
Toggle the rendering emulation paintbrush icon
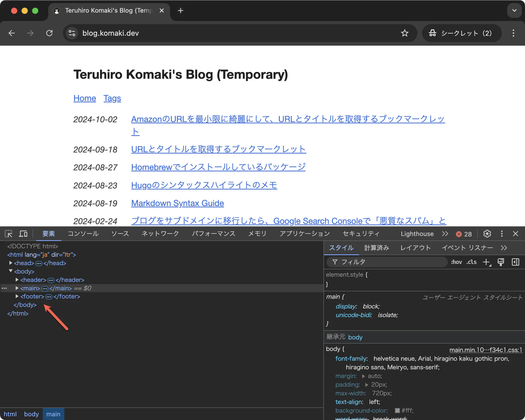(501, 262)
